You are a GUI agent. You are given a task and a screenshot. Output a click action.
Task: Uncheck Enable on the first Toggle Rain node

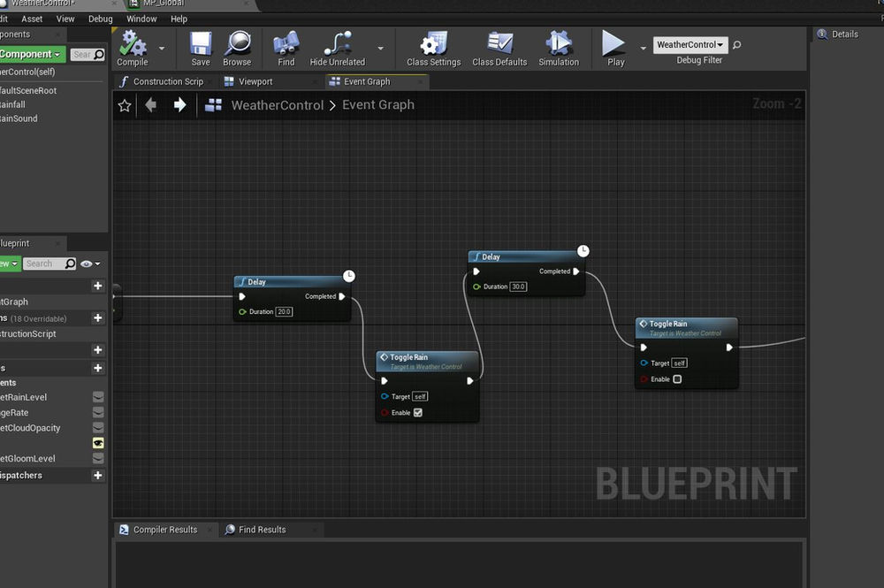point(418,413)
